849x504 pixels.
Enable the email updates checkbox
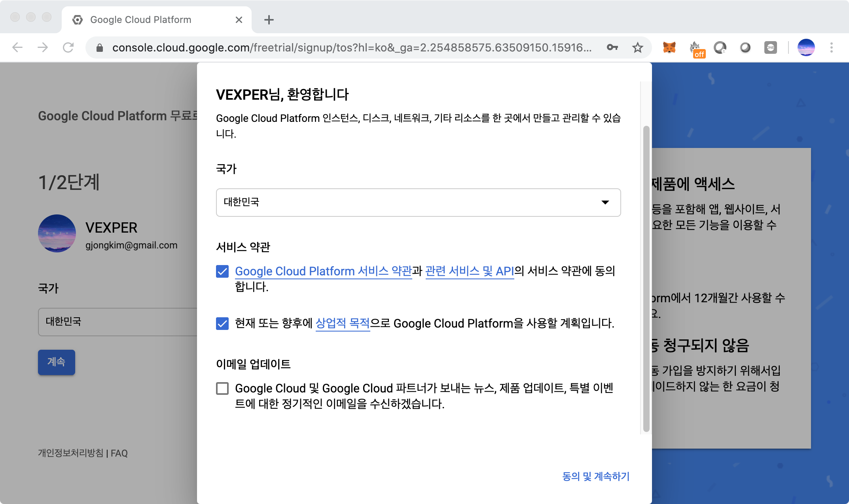[x=222, y=388]
